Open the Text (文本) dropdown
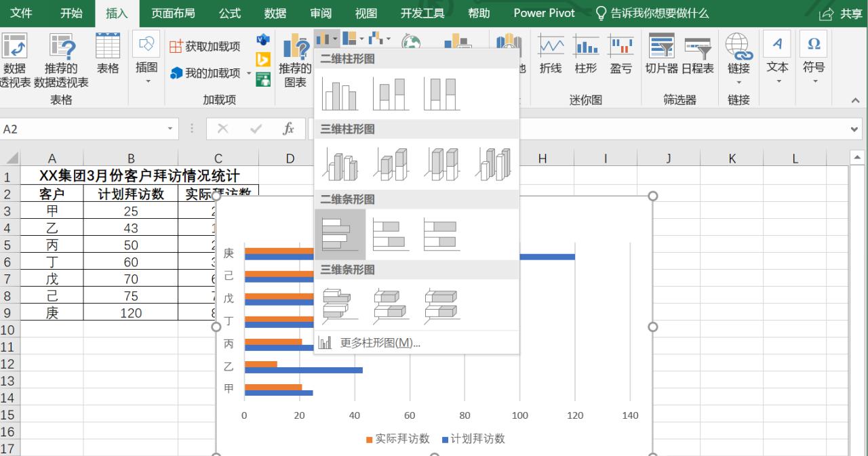Image resolution: width=868 pixels, height=456 pixels. (777, 58)
